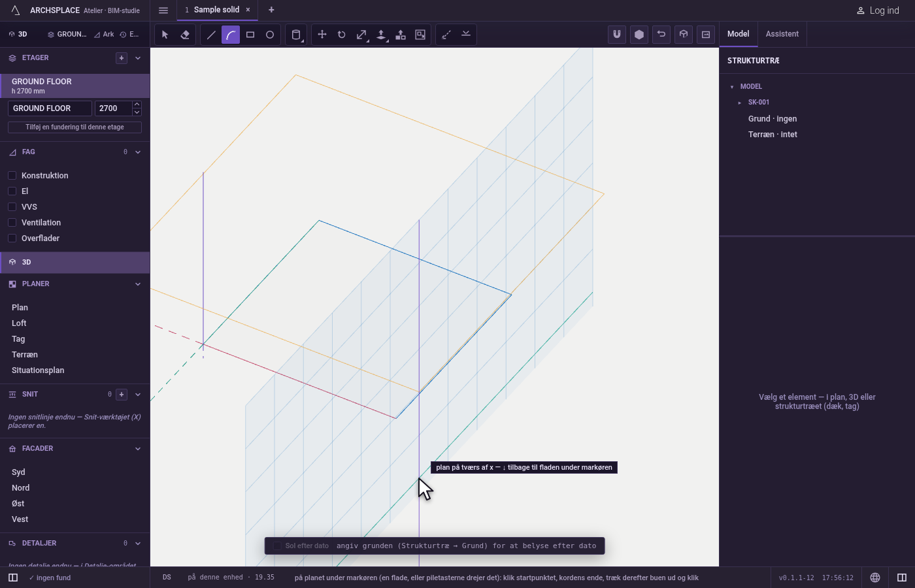This screenshot has height=588, width=915.
Task: Select the rotate tool
Action: [x=342, y=35]
